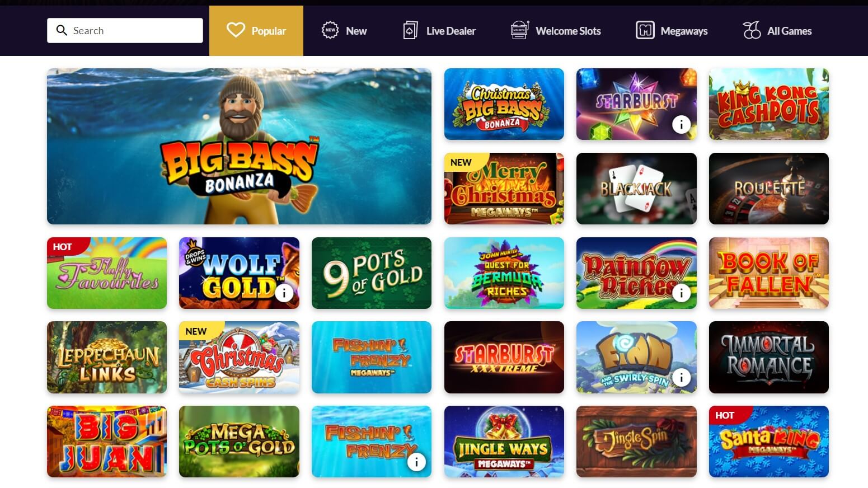Select the Welcome Slots tab

tap(556, 31)
